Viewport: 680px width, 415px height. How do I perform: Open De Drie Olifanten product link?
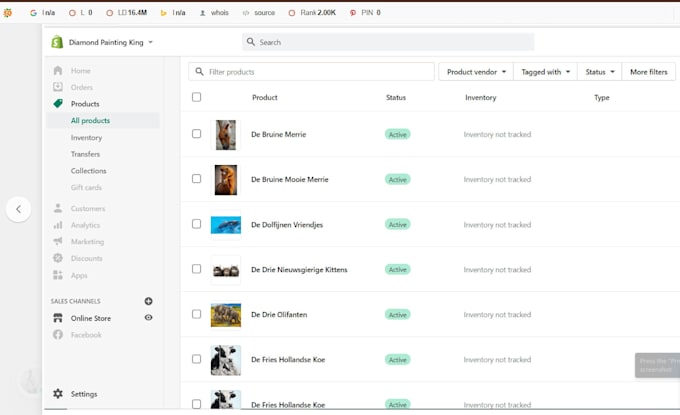click(279, 314)
